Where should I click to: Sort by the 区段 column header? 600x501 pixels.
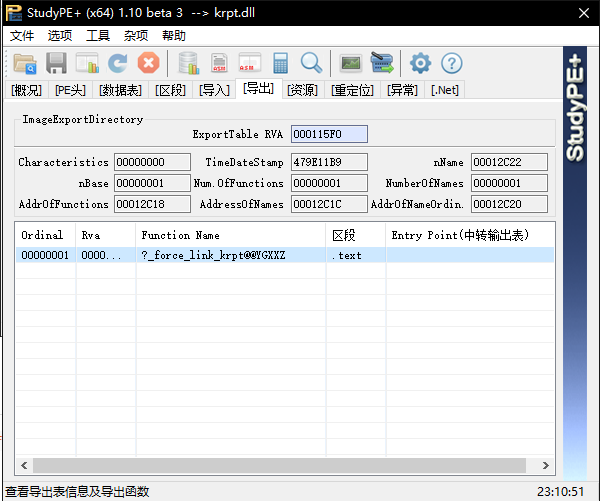click(x=356, y=235)
